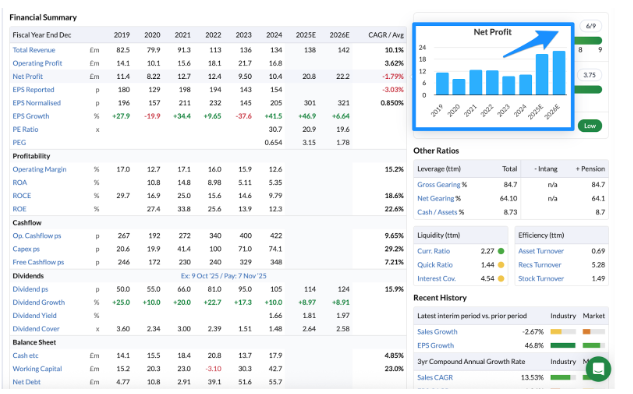Click the ROA metric link

tap(19, 182)
